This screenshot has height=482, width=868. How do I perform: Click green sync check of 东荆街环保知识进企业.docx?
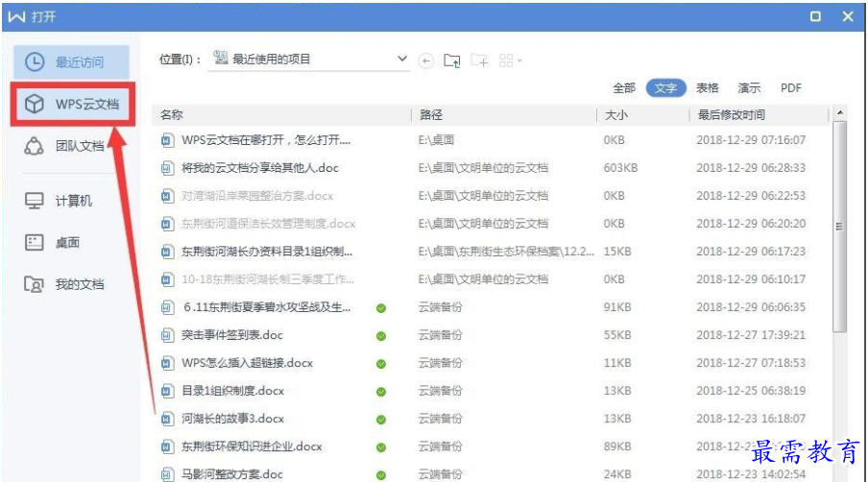(381, 447)
